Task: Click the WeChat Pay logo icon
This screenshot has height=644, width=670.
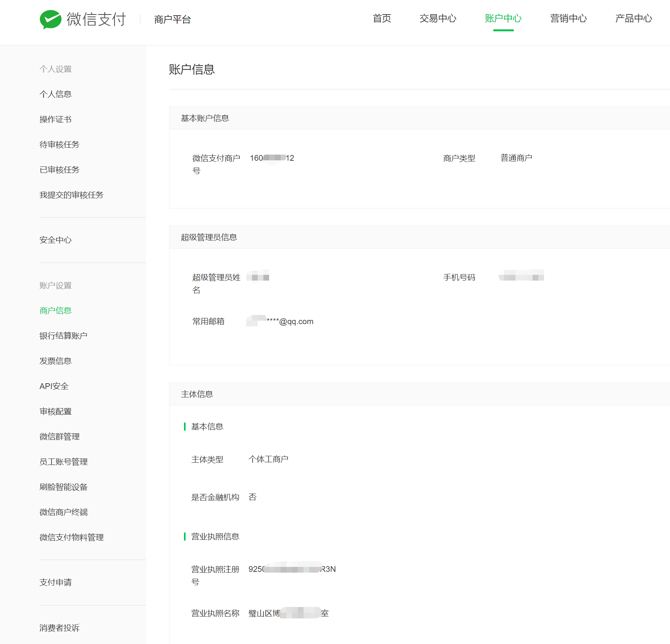Action: click(x=50, y=19)
